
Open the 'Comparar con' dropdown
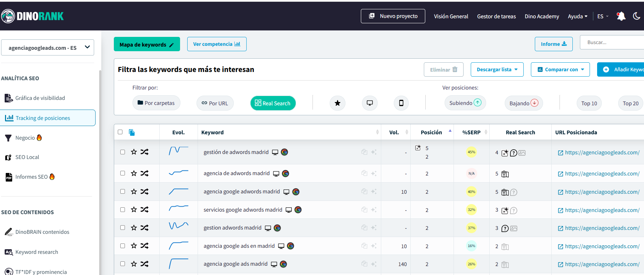coord(561,69)
